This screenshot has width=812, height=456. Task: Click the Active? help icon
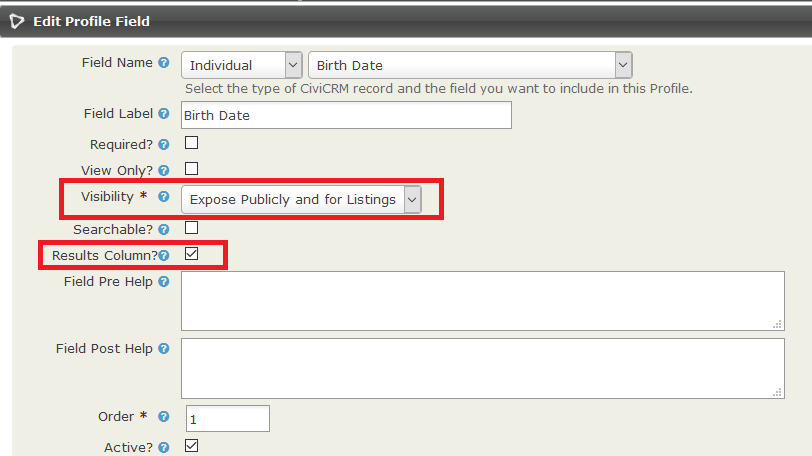pyautogui.click(x=163, y=447)
